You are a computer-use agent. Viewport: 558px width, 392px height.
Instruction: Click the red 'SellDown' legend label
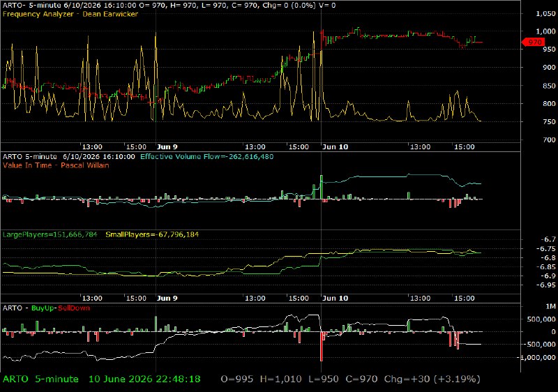click(x=74, y=308)
